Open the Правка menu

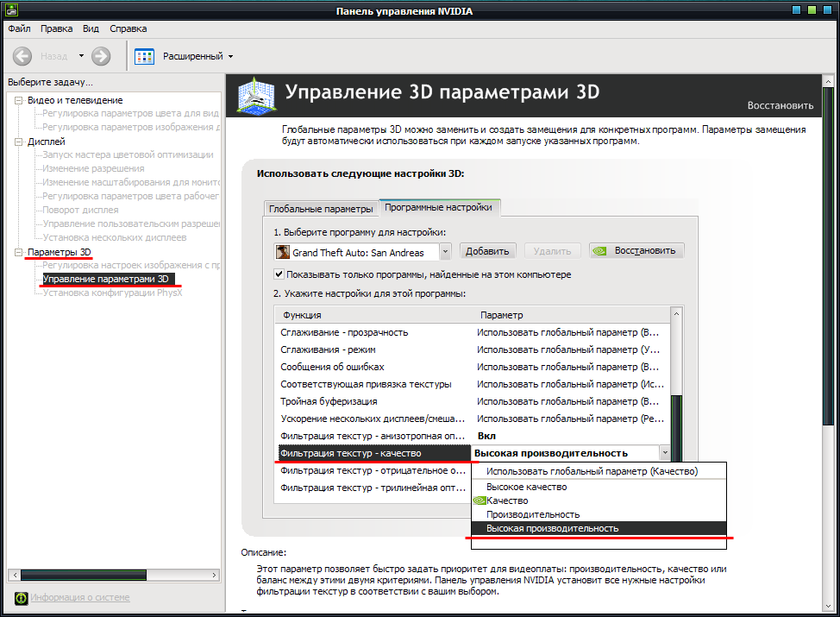pyautogui.click(x=57, y=28)
